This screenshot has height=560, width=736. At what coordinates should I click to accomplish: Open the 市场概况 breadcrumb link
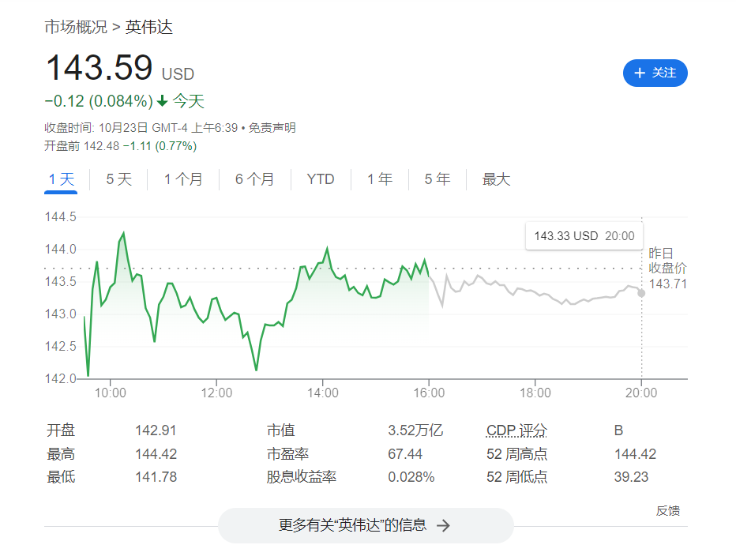(x=75, y=27)
